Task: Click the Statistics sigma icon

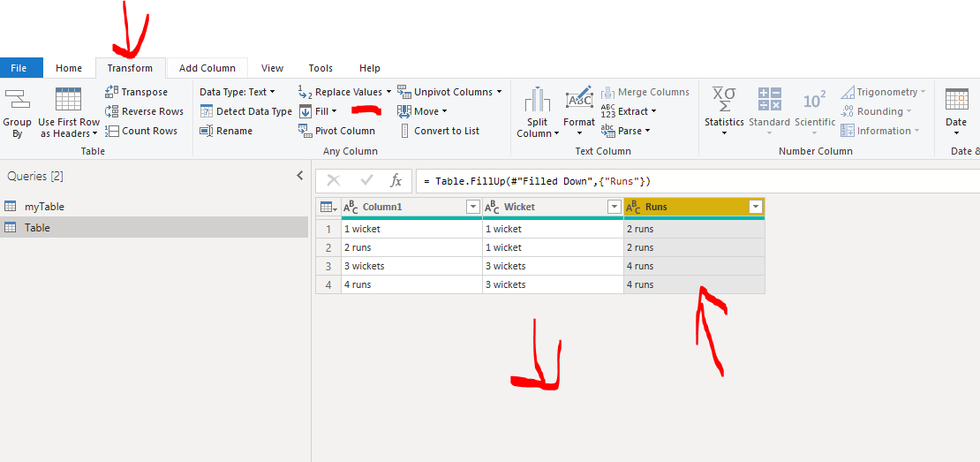Action: point(724,100)
